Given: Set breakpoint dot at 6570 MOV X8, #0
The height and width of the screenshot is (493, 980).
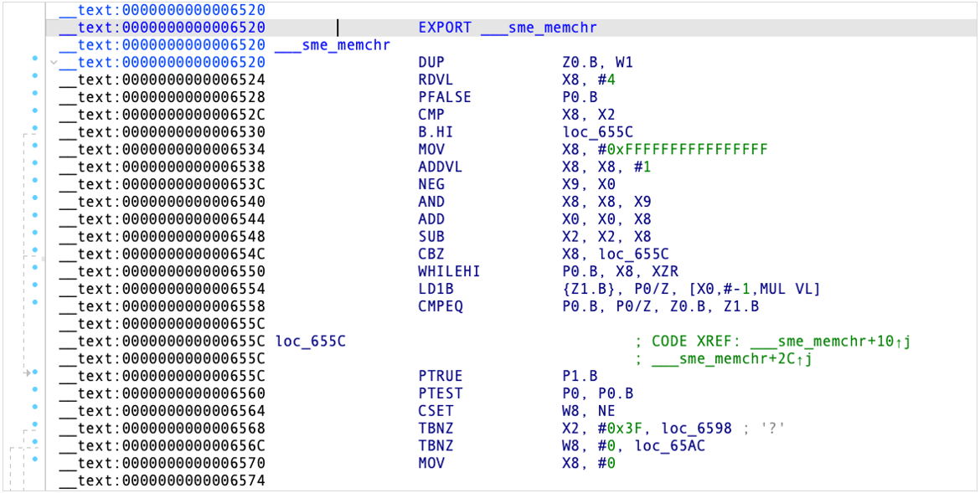Looking at the screenshot, I should click(x=35, y=459).
